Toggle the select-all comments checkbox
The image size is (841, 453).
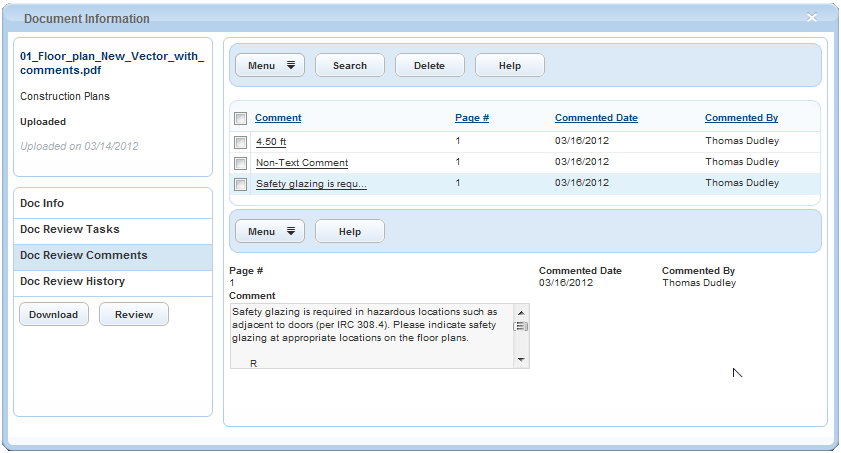240,119
